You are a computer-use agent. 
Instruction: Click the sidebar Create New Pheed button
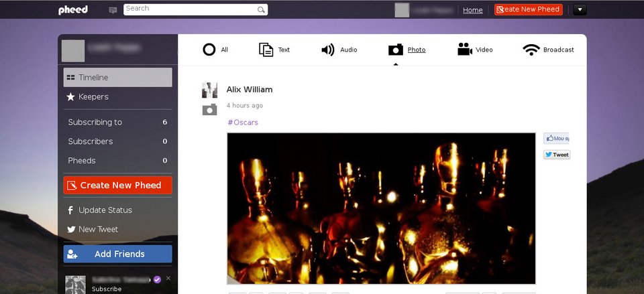tap(117, 186)
